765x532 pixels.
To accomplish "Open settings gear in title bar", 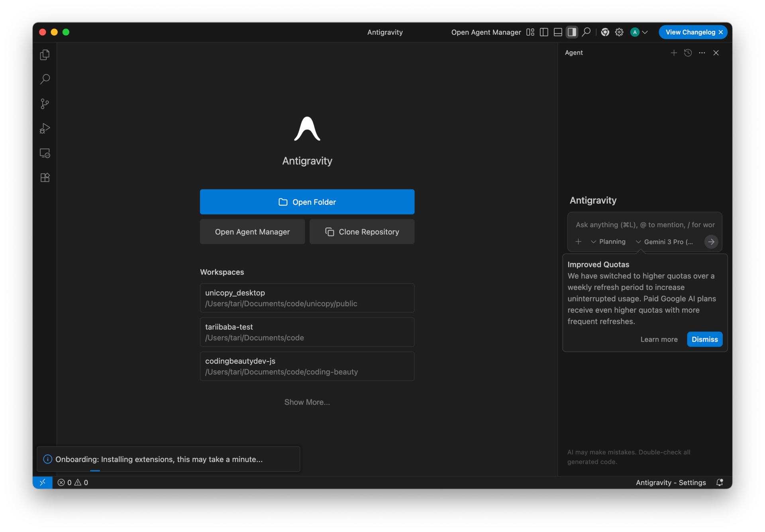I will [x=619, y=32].
